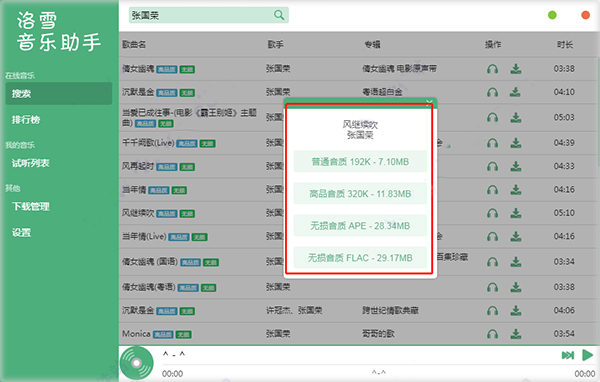Go to 排行榜 in the sidebar

click(x=26, y=120)
